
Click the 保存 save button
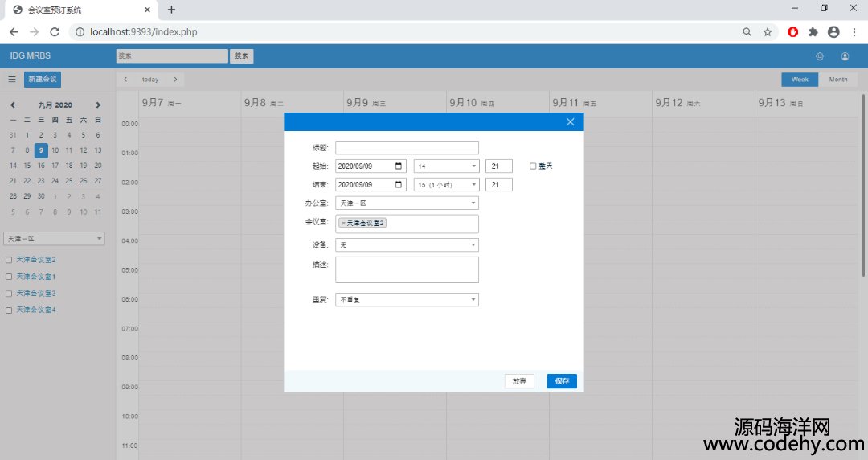point(562,381)
